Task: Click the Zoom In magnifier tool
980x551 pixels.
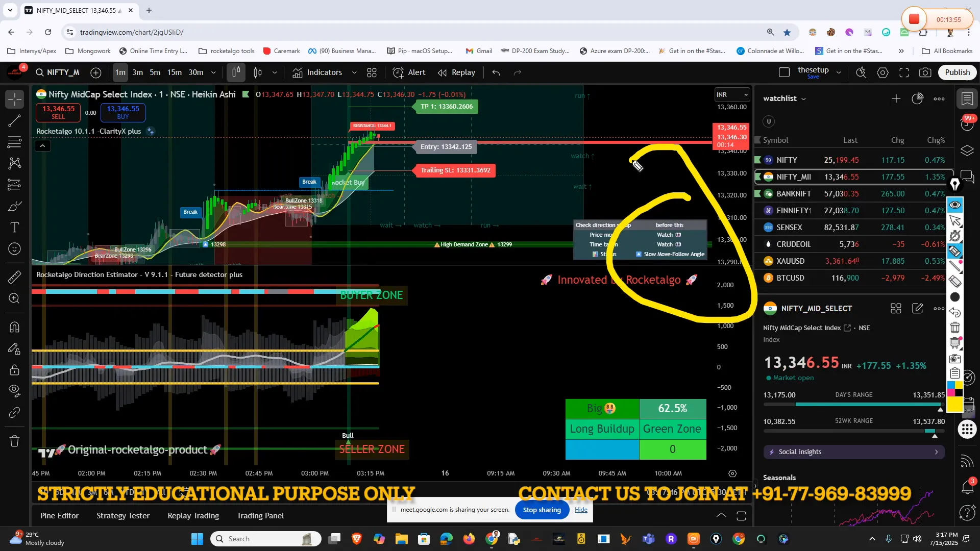Action: click(x=15, y=298)
